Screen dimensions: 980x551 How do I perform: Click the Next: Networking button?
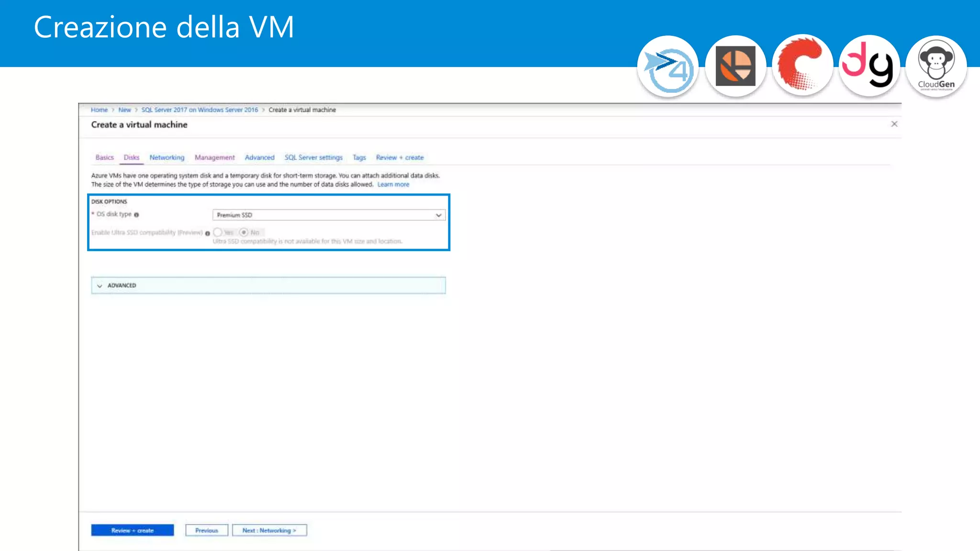coord(269,530)
